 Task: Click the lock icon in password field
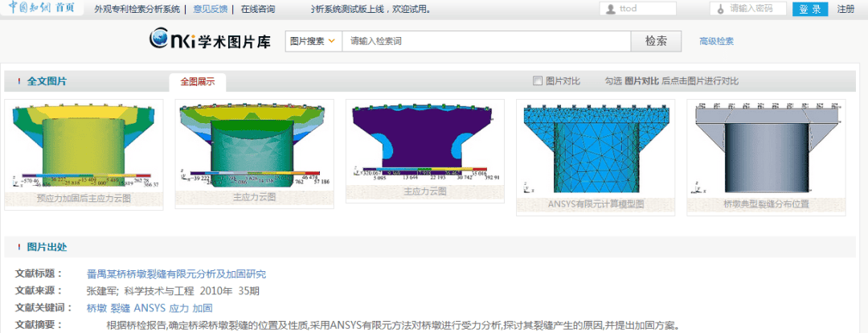(x=721, y=9)
